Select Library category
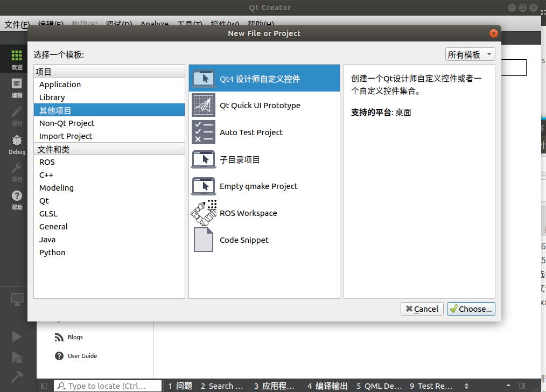 [109, 97]
